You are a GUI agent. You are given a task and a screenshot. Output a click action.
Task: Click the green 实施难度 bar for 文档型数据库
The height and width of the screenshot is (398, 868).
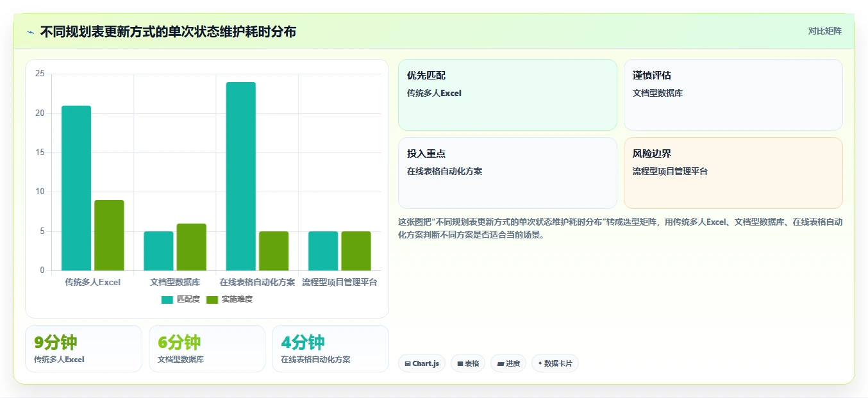[191, 247]
